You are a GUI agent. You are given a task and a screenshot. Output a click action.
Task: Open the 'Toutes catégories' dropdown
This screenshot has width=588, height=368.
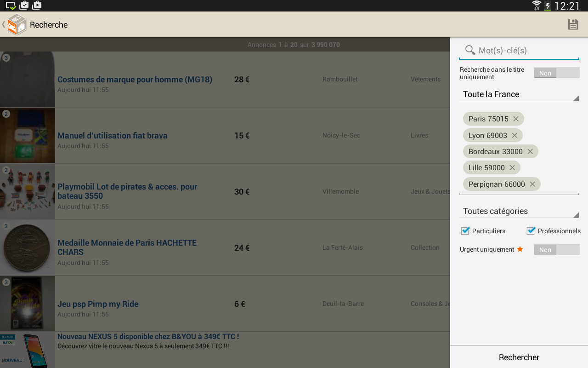coord(519,211)
